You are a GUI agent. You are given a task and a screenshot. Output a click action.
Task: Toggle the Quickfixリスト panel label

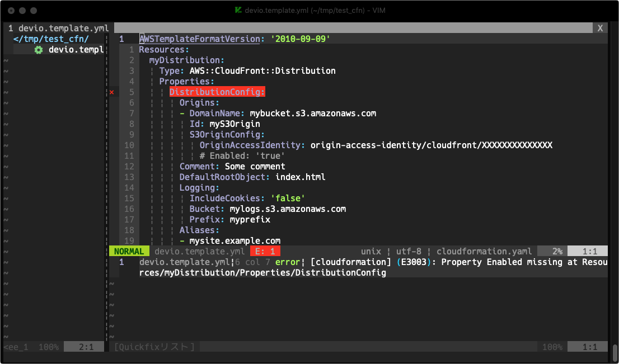(x=154, y=347)
